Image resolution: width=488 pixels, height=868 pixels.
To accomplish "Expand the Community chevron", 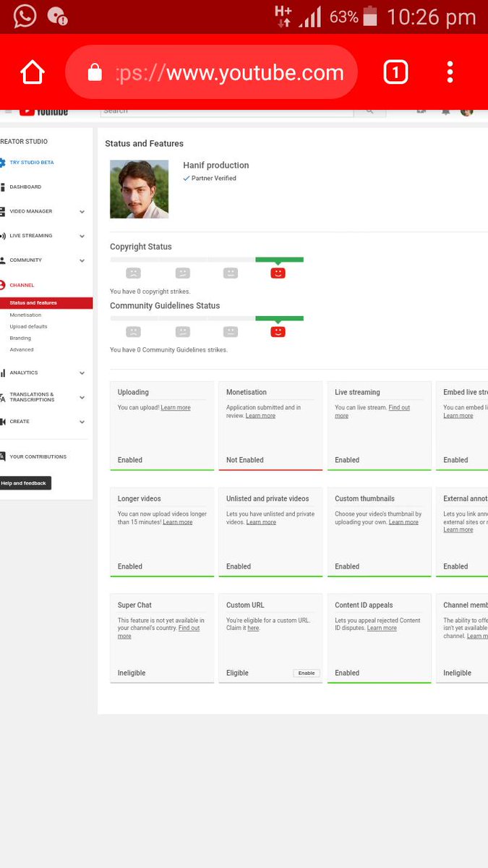I will point(82,260).
